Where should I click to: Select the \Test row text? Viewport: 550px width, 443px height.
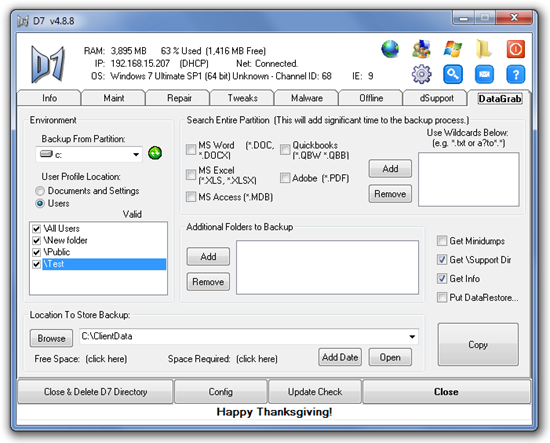pos(104,264)
